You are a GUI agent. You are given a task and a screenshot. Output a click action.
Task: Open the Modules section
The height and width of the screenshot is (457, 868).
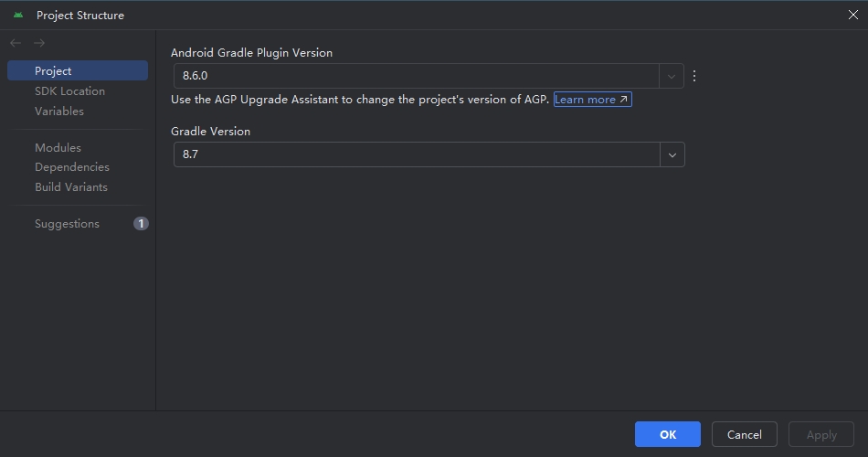(x=58, y=148)
